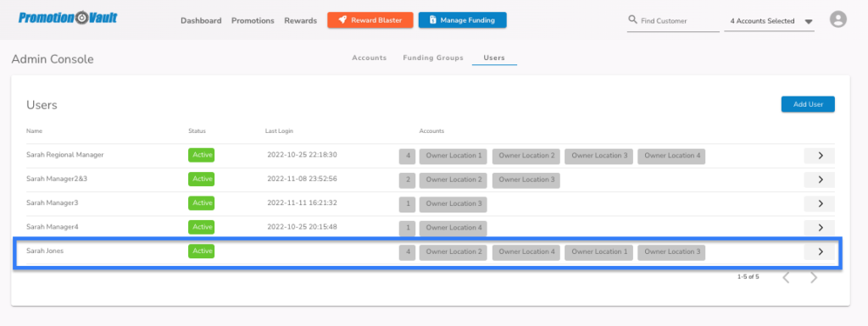
Task: Click Owner Location 2 chip for Sarah Manager2&3
Action: [x=453, y=180]
